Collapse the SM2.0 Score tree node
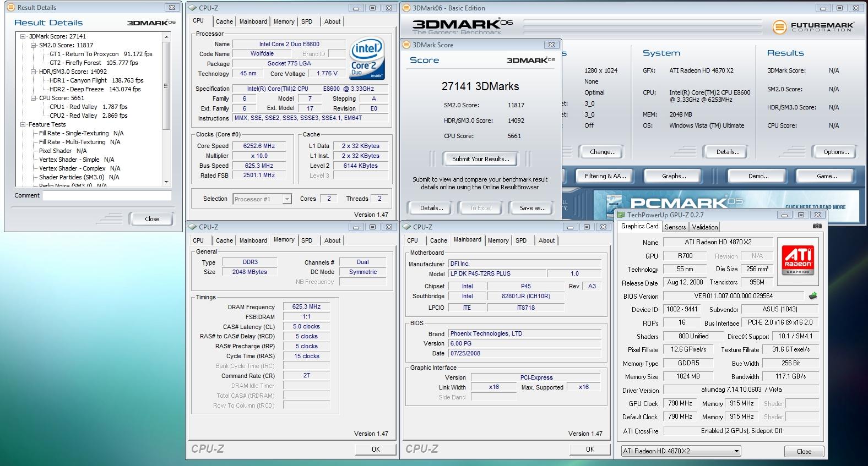This screenshot has height=466, width=868. click(x=33, y=45)
